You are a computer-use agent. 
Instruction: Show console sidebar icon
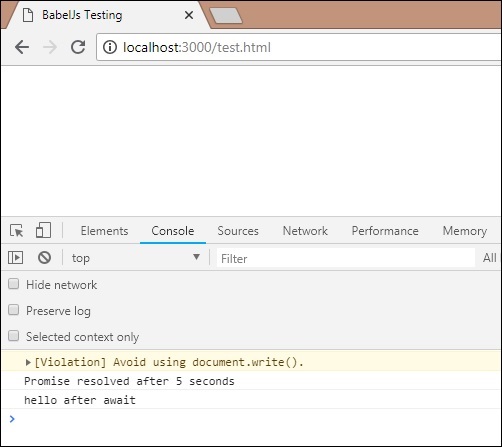[15, 258]
